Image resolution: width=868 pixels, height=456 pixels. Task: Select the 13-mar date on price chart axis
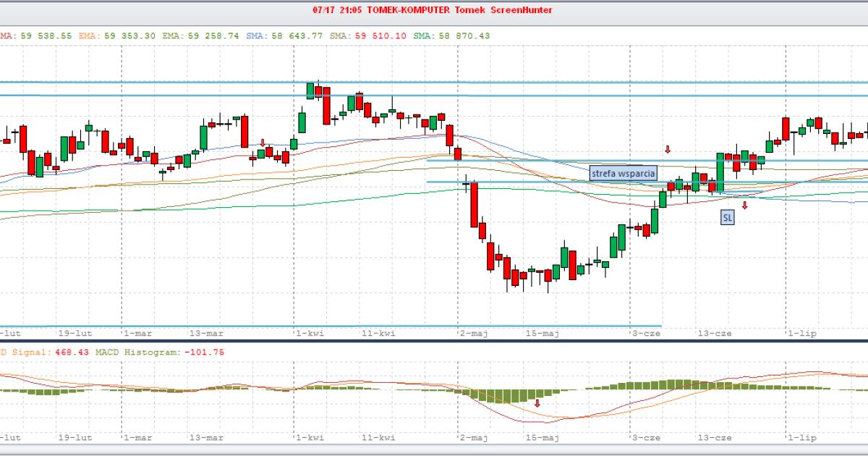point(206,334)
